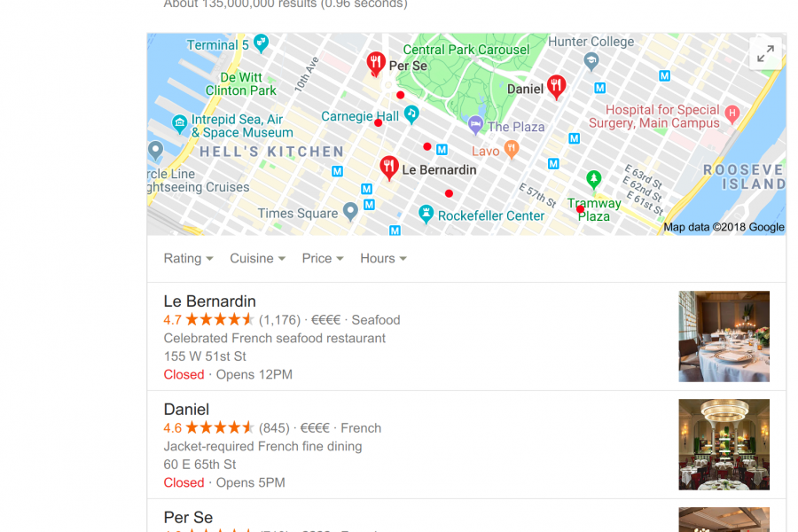
Task: Open the Daniel restaurant listing
Action: point(186,410)
